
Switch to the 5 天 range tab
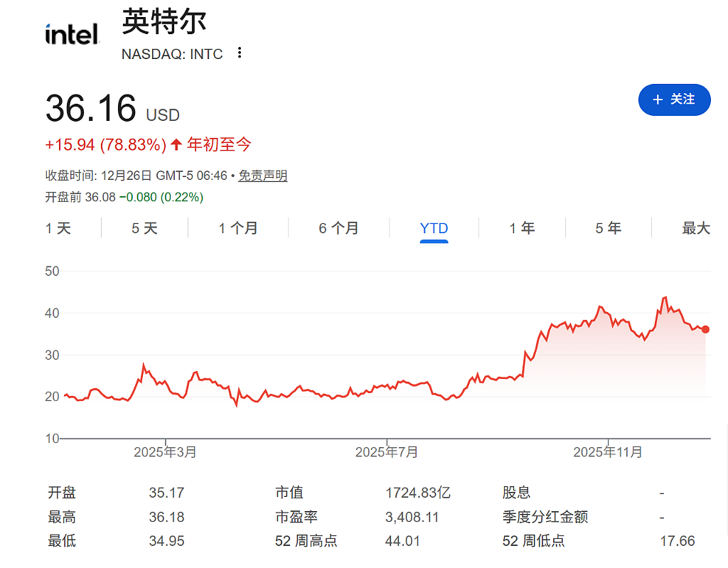pyautogui.click(x=144, y=228)
